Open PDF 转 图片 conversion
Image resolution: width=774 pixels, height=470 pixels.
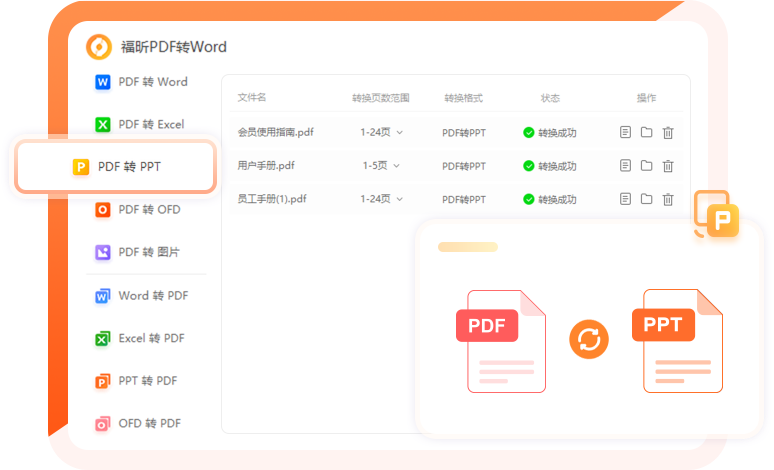(x=138, y=253)
